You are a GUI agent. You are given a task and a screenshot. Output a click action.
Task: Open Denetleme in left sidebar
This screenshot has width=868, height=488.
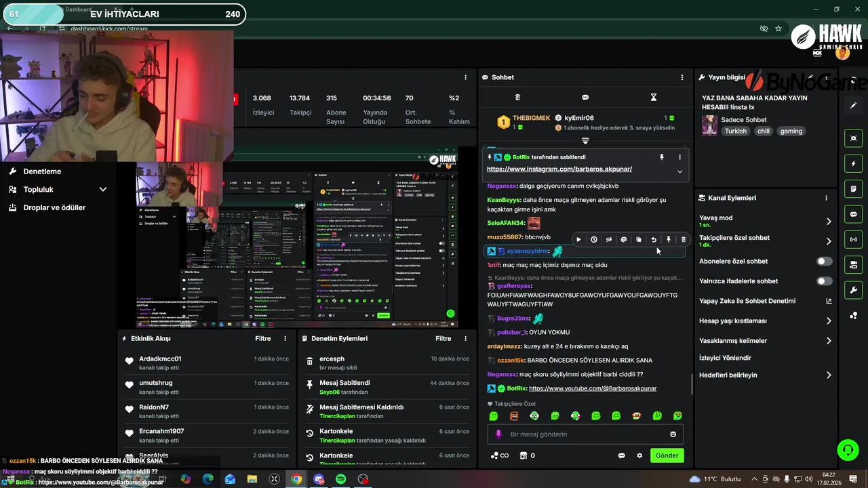point(42,171)
